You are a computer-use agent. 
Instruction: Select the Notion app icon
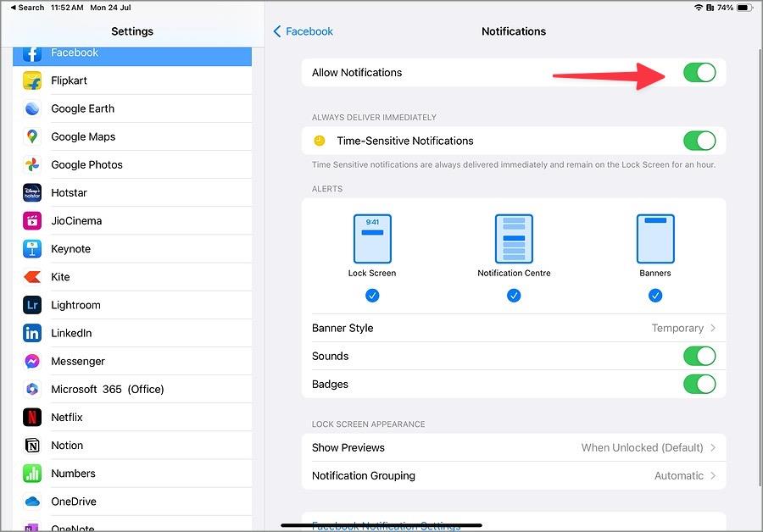point(32,446)
